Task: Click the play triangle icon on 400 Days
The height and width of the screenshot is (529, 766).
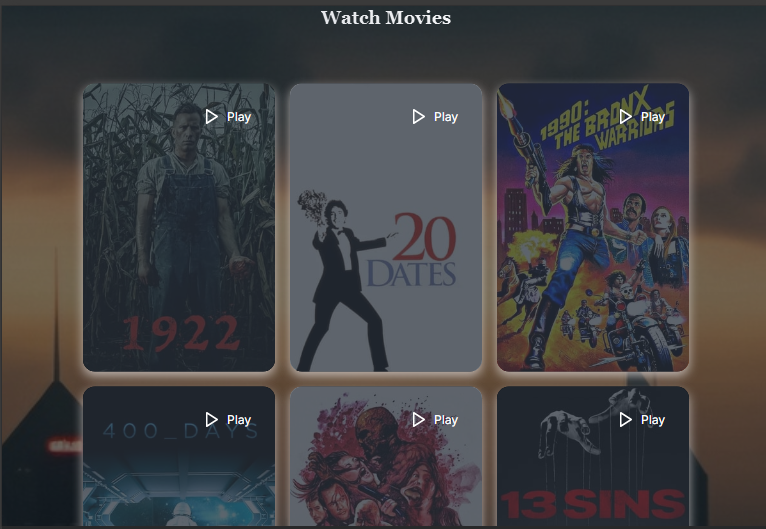Action: 212,420
